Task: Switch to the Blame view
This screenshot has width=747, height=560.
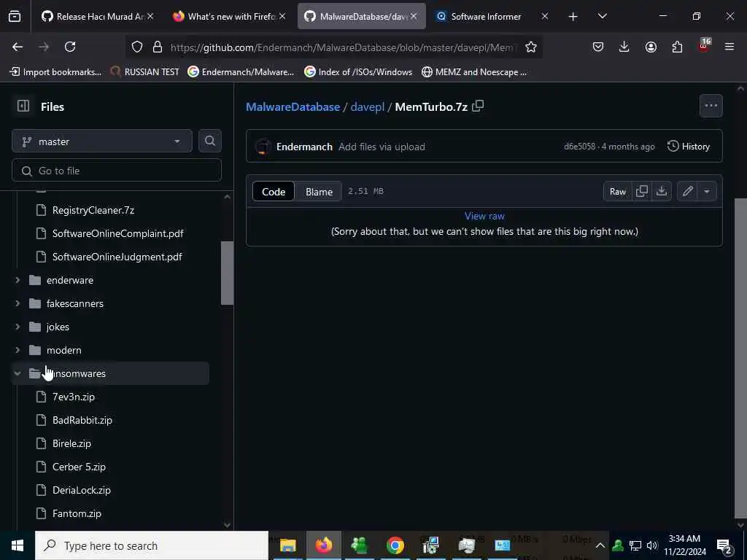Action: [319, 192]
